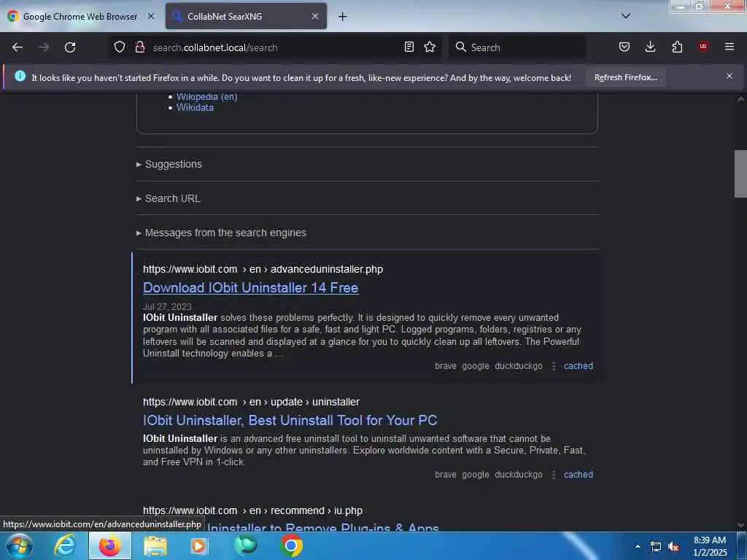The image size is (747, 560).
Task: Focus the address bar URL field
Action: 274,47
